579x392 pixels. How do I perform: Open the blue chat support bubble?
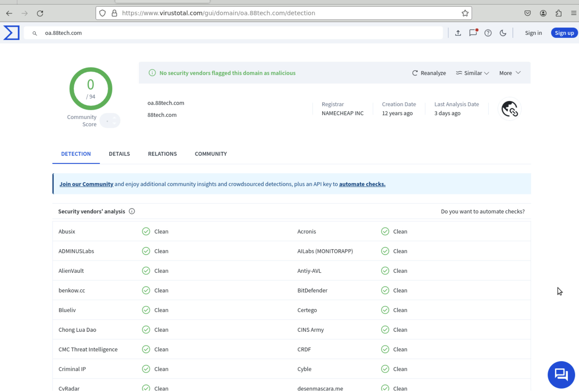click(561, 374)
